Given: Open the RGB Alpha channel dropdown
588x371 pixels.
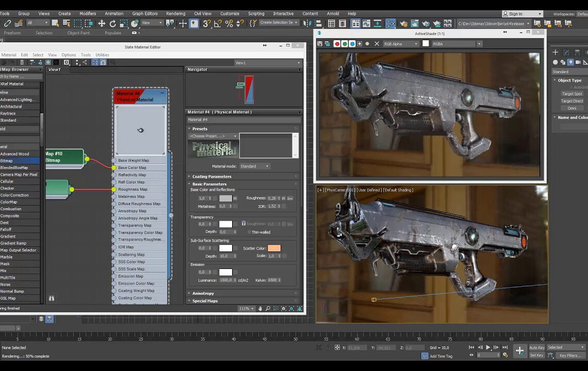Looking at the screenshot, I should click(x=402, y=44).
